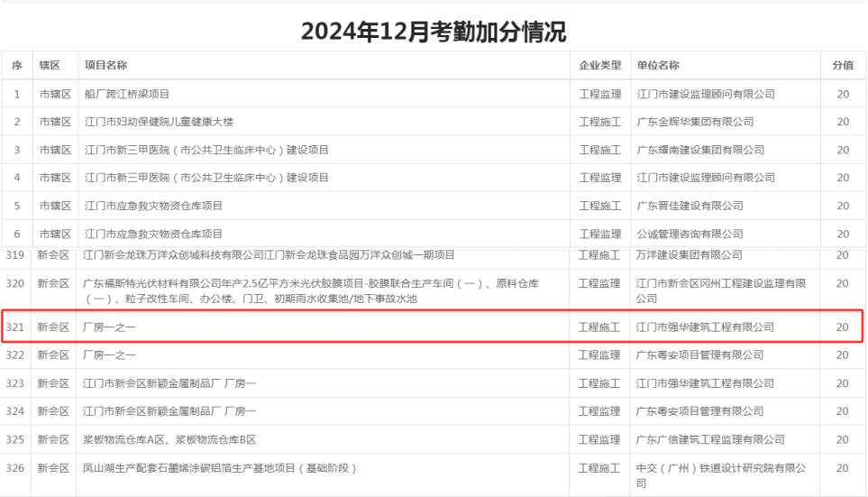Select the 辖区 column header
This screenshot has width=868, height=497.
50,65
